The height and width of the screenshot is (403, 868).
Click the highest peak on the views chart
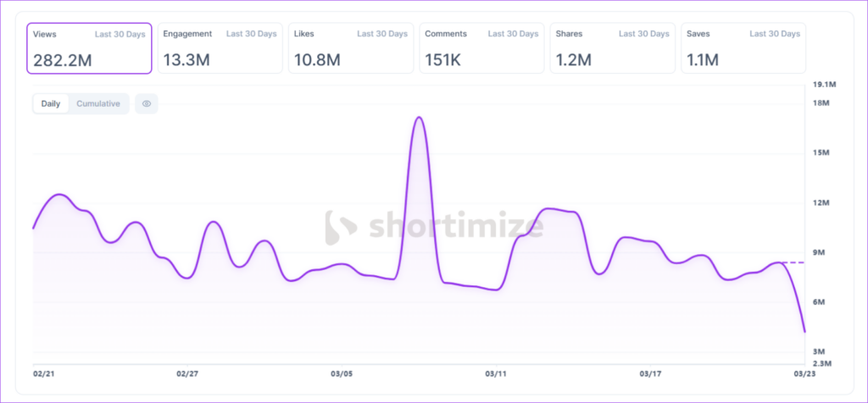pyautogui.click(x=419, y=118)
